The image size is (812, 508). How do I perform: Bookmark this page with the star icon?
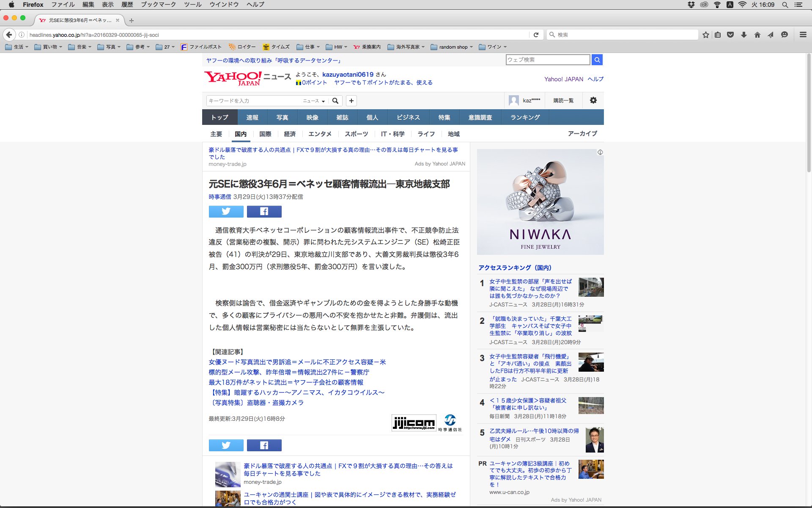point(705,35)
